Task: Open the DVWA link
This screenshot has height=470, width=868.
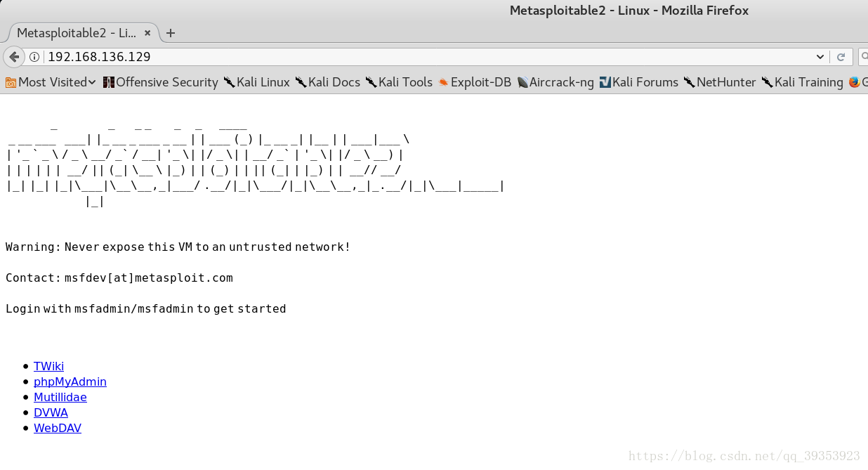Action: 51,412
